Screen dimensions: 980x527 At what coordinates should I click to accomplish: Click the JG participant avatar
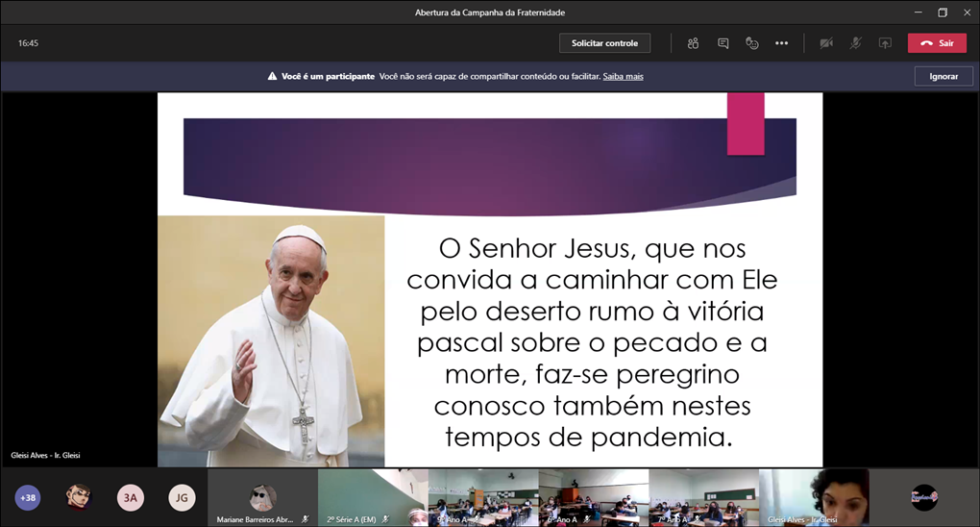(x=182, y=497)
